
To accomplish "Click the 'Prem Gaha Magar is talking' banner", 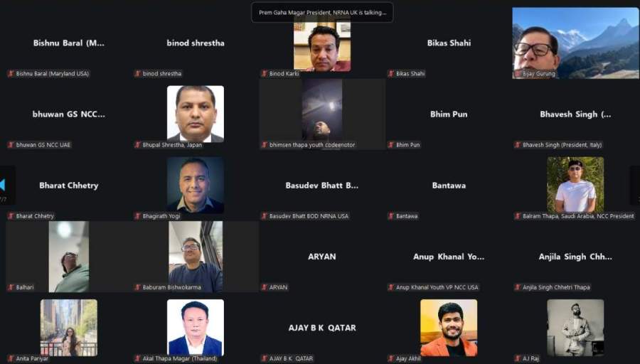I will pyautogui.click(x=322, y=12).
